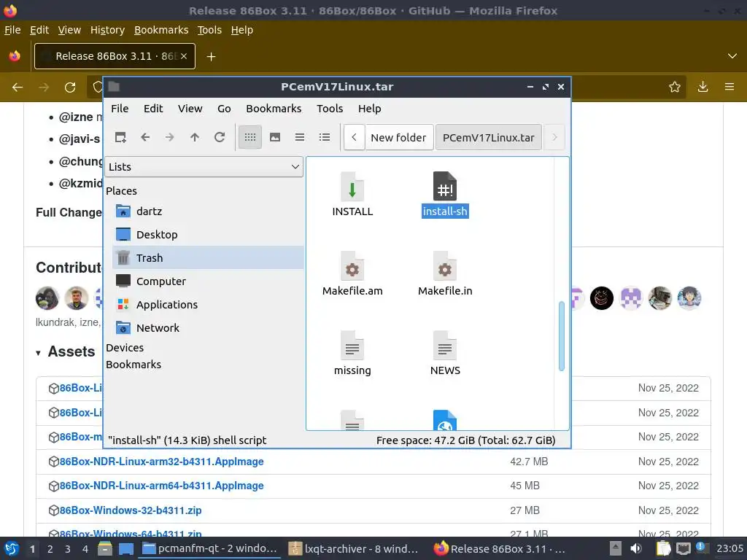Click the show-desktop icon in taskbar
This screenshot has width=747, height=560.
[125, 548]
